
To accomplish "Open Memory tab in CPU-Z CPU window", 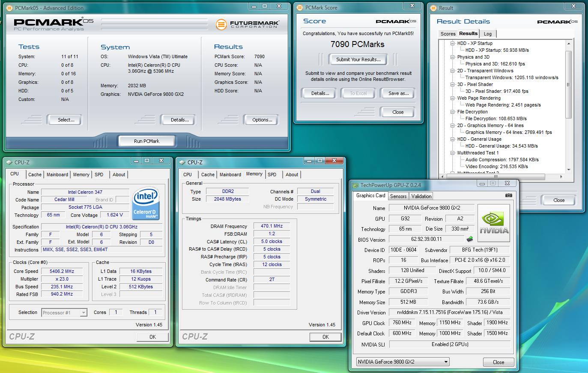I will pos(81,175).
